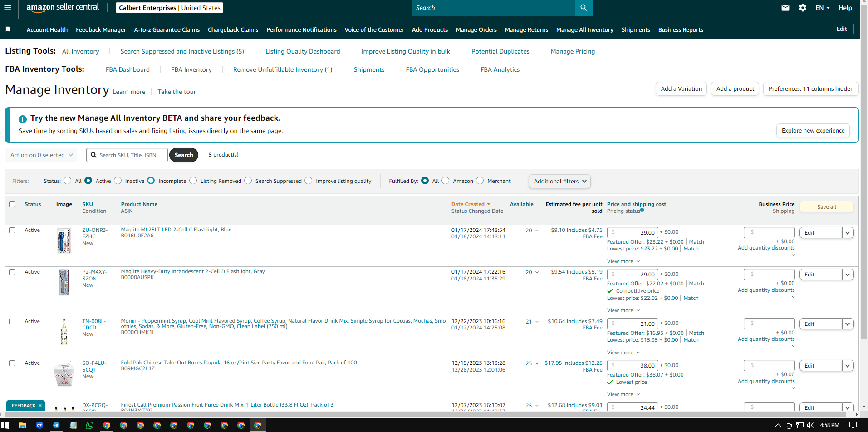The image size is (868, 432).
Task: Go to the FBA Dashboard tool
Action: (x=128, y=69)
